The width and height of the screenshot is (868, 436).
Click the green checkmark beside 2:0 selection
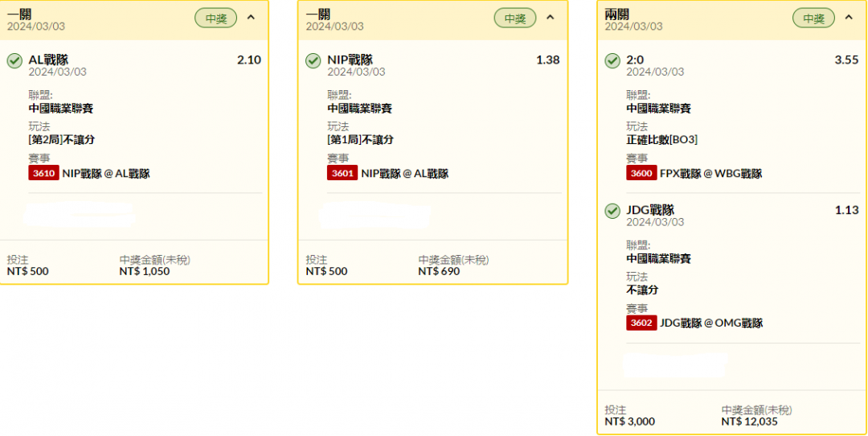click(x=612, y=61)
